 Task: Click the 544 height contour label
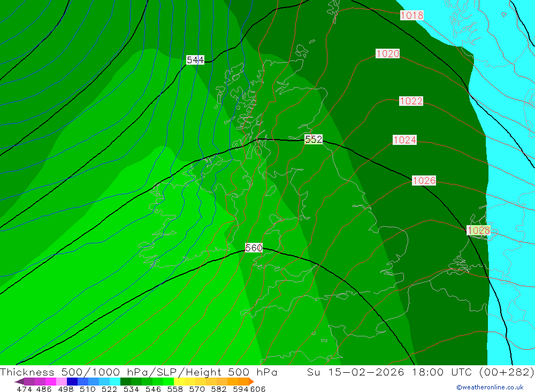point(195,60)
